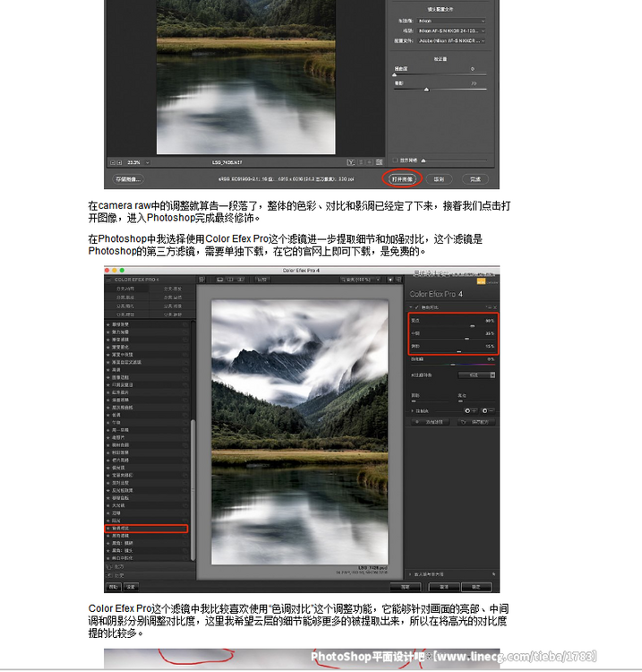642x672 pixels.
Task: Click the COLOR EFEX PRO 4 hamburger menu icon
Action: click(108, 280)
